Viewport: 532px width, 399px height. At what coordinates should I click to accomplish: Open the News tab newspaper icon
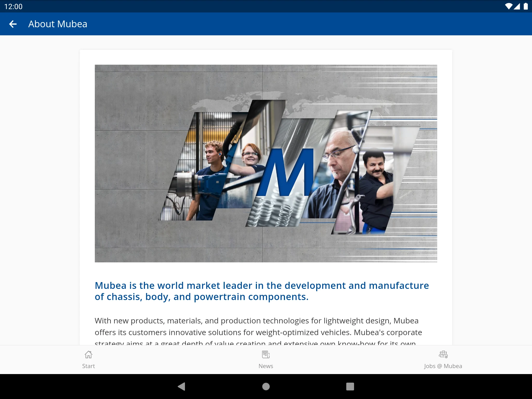pyautogui.click(x=266, y=354)
